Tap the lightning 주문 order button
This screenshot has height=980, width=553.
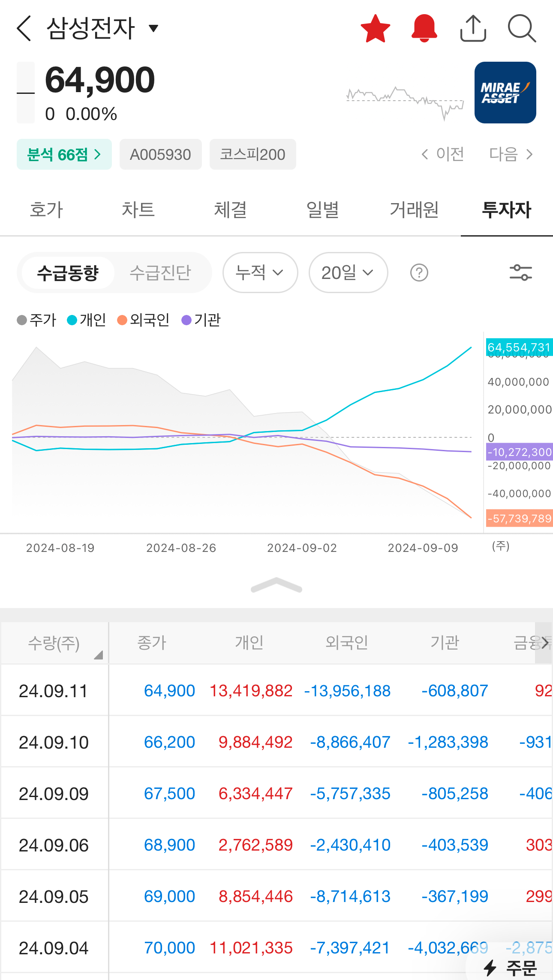coord(510,968)
